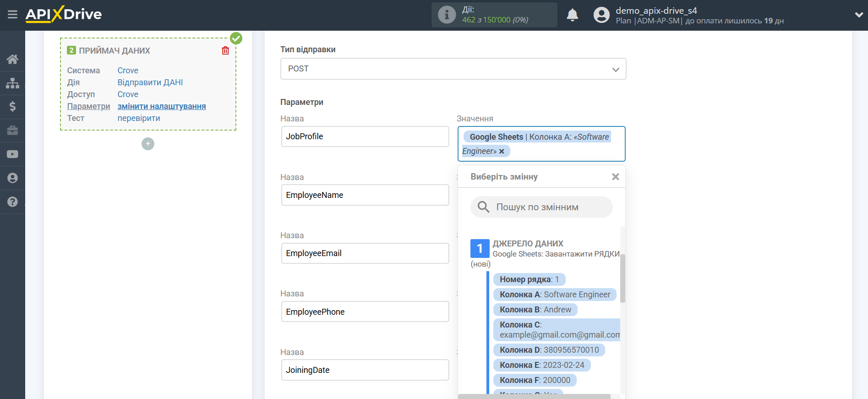This screenshot has width=868, height=399.
Task: Open the user profile icon in the sidebar
Action: [12, 178]
